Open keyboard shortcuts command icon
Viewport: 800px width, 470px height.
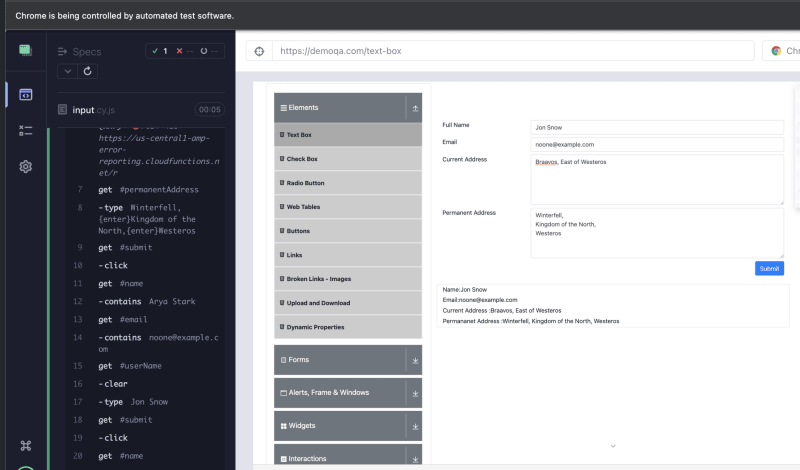26,446
